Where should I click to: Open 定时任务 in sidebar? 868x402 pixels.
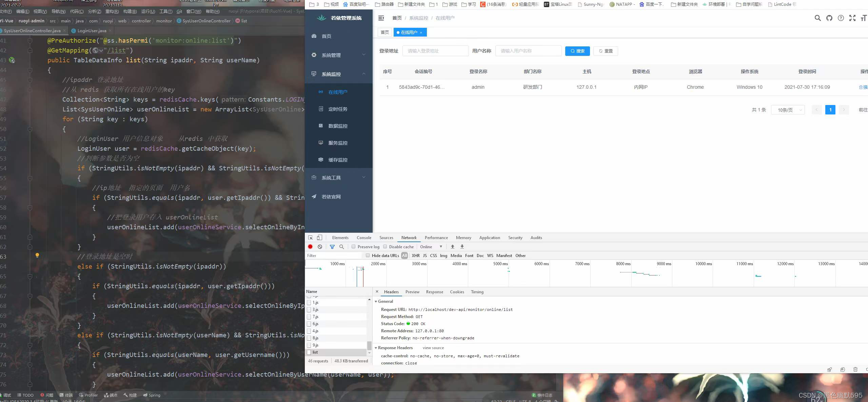click(x=339, y=109)
